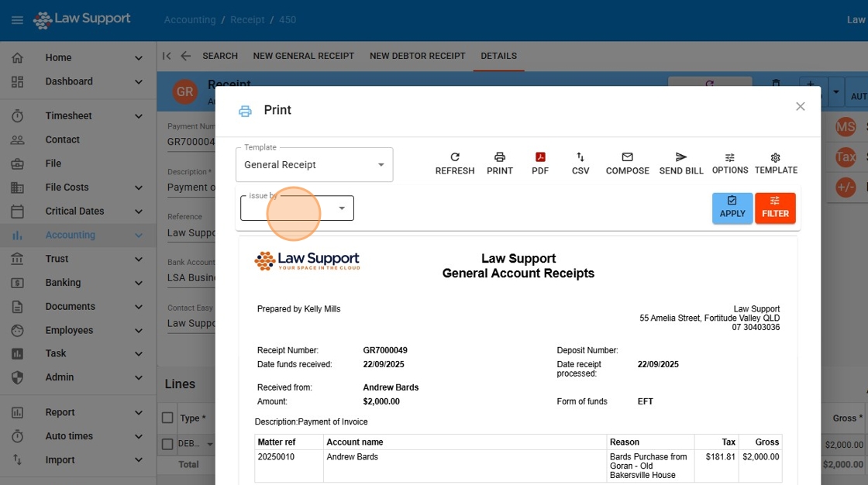
Task: Expand the Banking menu chevron
Action: (139, 283)
